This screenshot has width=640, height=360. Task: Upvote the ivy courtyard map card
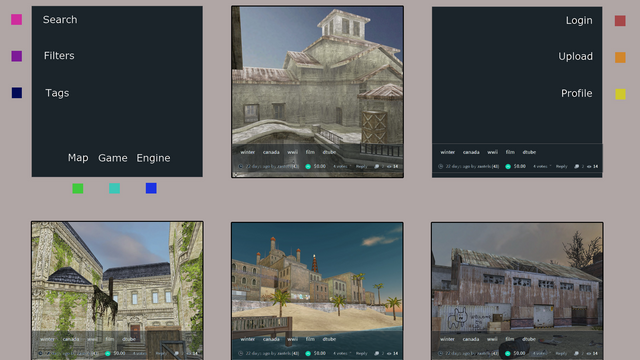tap(108, 353)
